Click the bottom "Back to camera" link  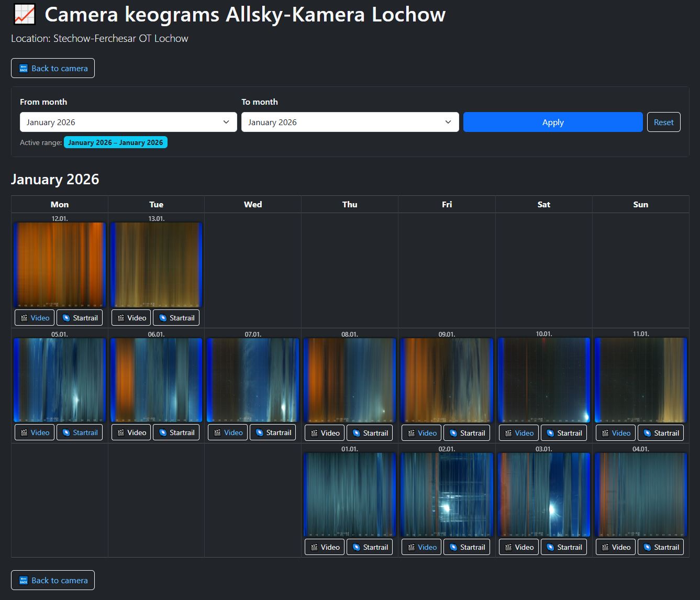coord(52,580)
